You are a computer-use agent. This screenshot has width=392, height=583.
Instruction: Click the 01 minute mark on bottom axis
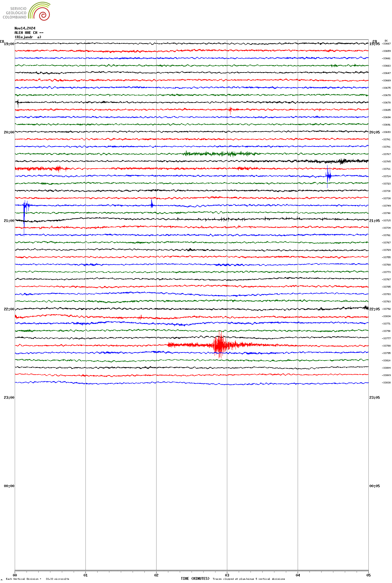pos(85,575)
